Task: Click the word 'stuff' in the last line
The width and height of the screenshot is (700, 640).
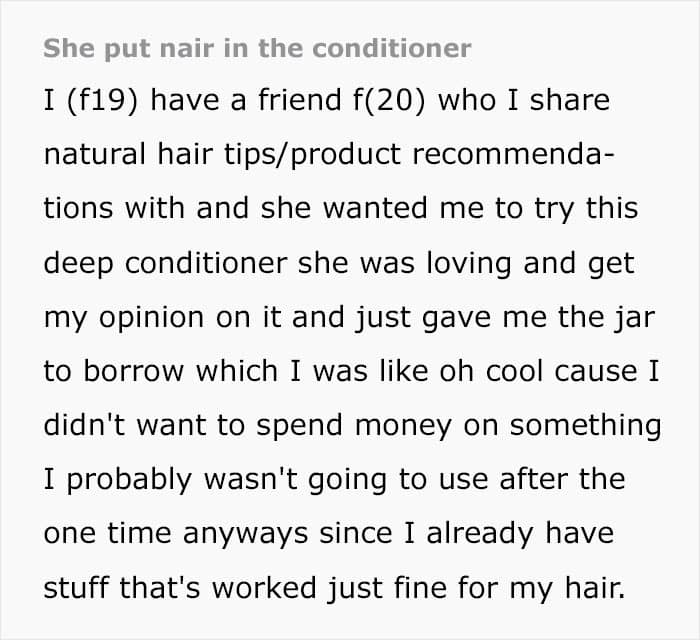Action: click(x=78, y=586)
